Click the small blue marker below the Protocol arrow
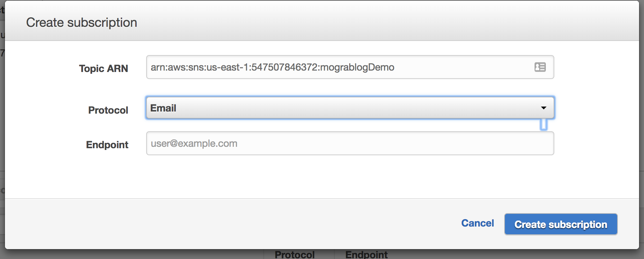Viewport: 644px width, 259px height. (544, 125)
